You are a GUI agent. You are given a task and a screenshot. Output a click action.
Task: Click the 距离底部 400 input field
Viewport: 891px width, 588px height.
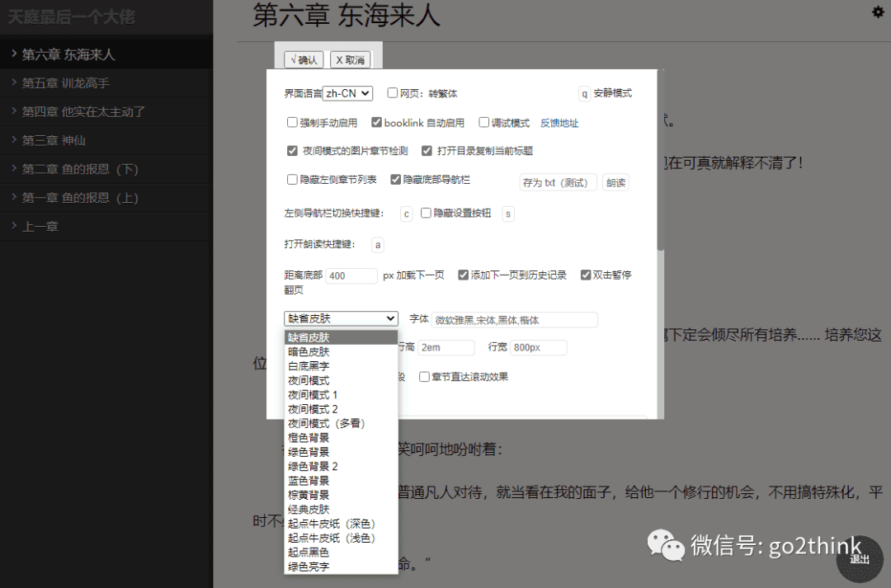(352, 275)
